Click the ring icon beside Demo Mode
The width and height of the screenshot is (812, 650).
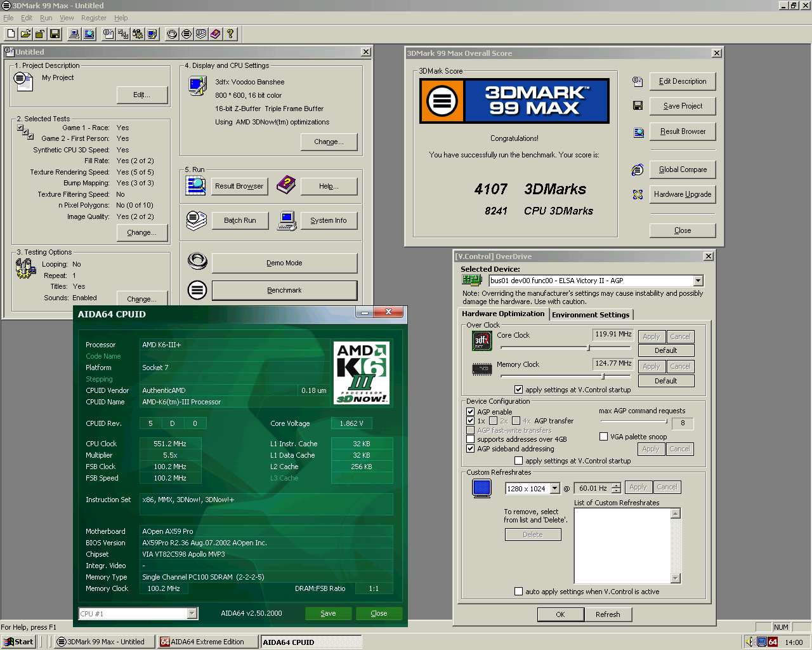(x=197, y=261)
